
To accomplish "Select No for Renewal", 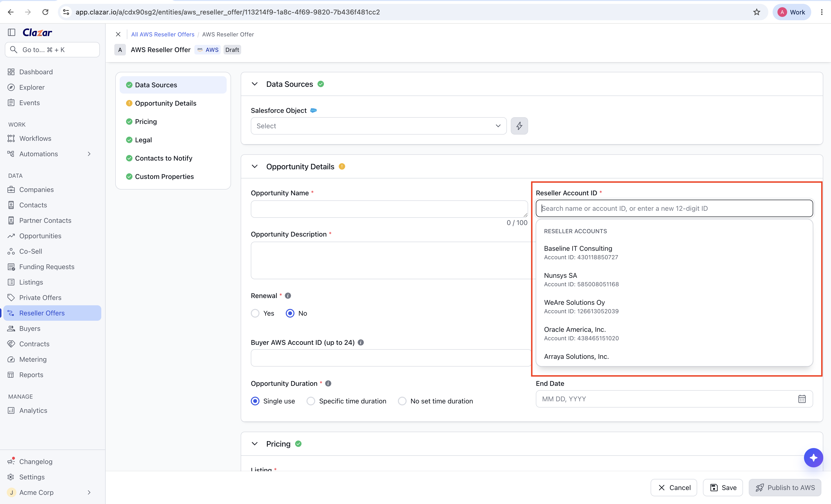I will tap(290, 313).
